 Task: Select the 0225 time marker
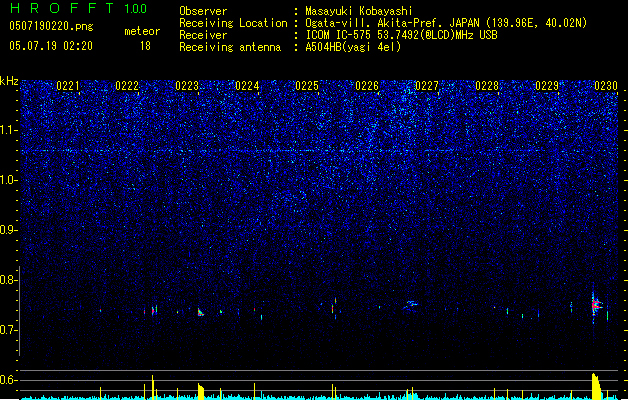point(307,86)
